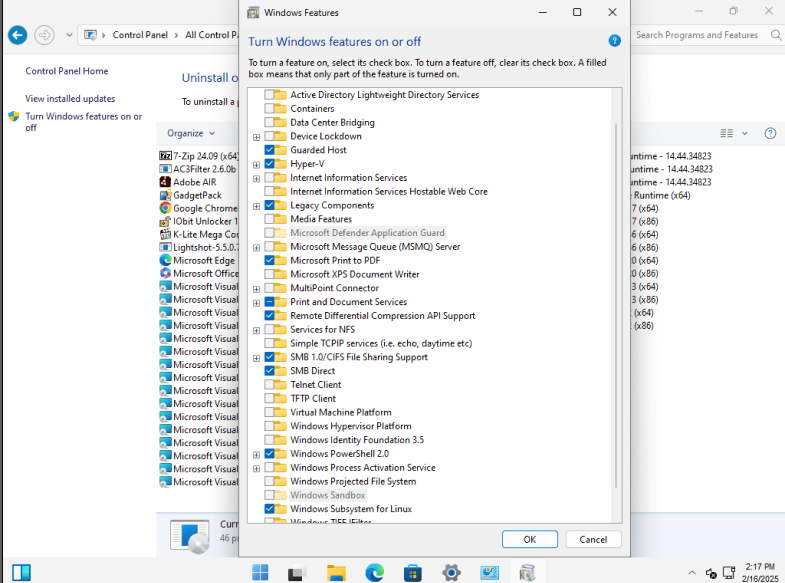The image size is (785, 583).
Task: Open Control Panel Home link
Action: [x=67, y=71]
